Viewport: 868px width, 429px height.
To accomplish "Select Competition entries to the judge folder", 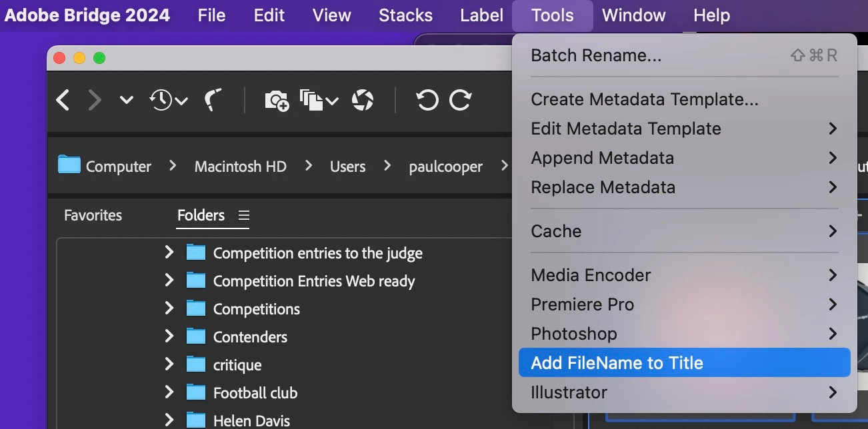I will pyautogui.click(x=317, y=253).
